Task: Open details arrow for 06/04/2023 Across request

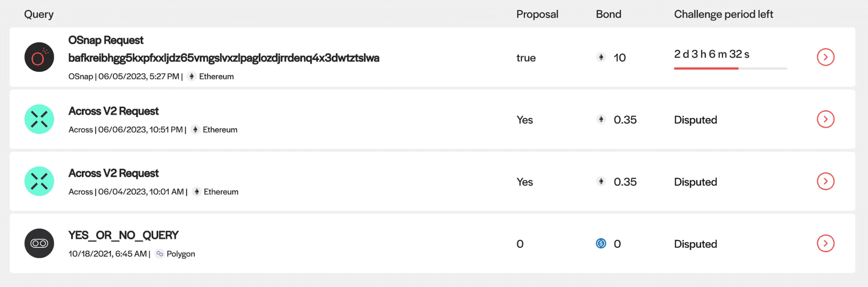Action: [x=825, y=181]
